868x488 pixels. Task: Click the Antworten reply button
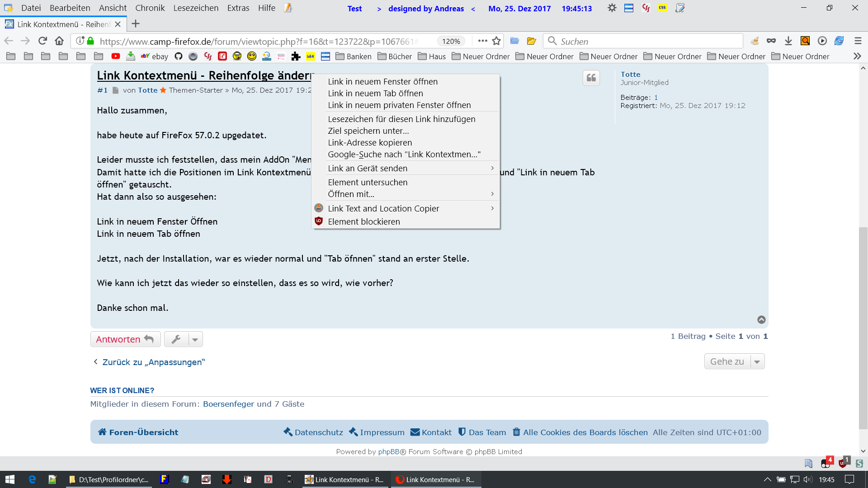(x=125, y=339)
